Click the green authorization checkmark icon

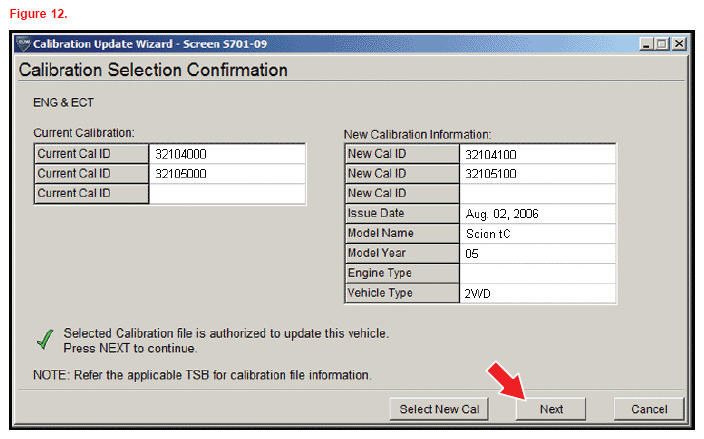[x=43, y=341]
